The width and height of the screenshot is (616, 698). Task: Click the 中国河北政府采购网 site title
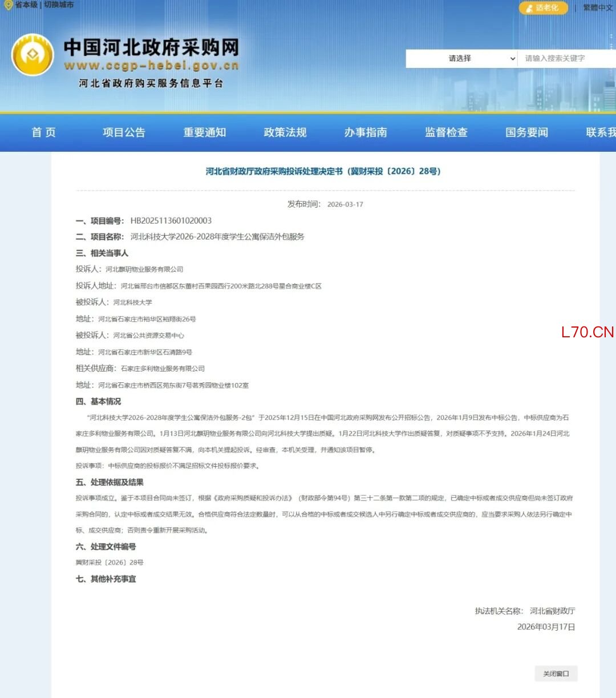(151, 47)
